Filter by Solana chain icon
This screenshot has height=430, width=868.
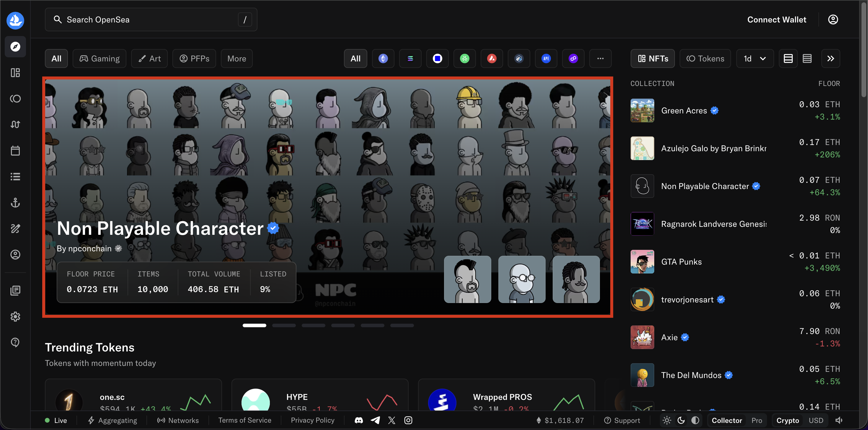[410, 59]
